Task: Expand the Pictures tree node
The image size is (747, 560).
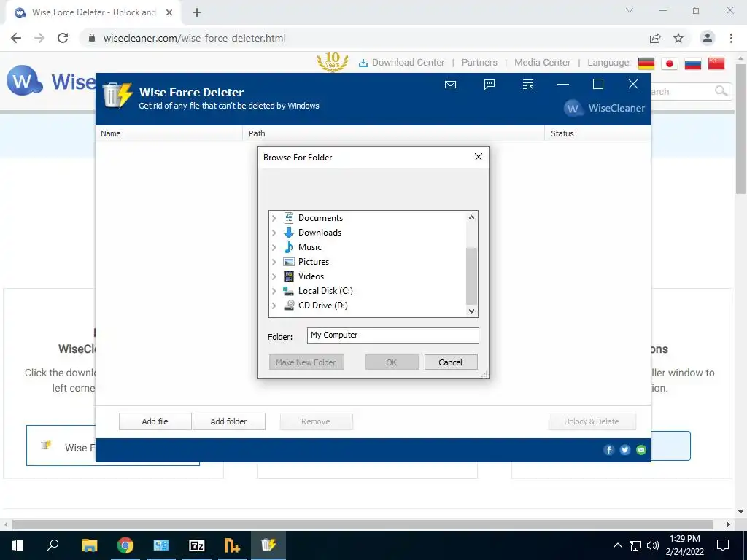Action: click(x=274, y=262)
